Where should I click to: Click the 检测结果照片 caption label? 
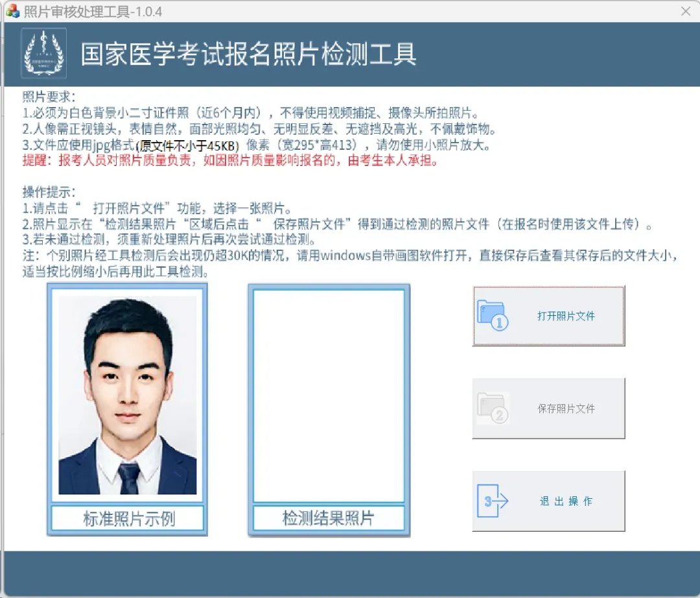point(329,518)
